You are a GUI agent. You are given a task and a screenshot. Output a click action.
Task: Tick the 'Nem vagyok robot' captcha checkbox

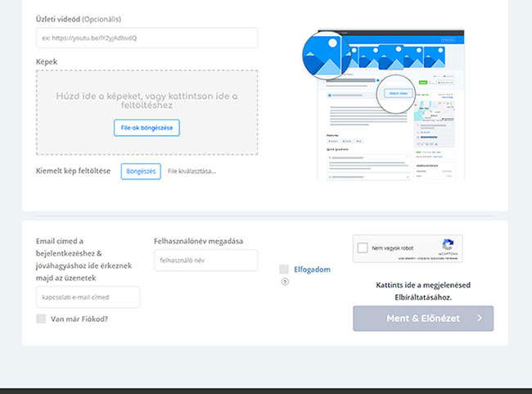click(x=363, y=247)
